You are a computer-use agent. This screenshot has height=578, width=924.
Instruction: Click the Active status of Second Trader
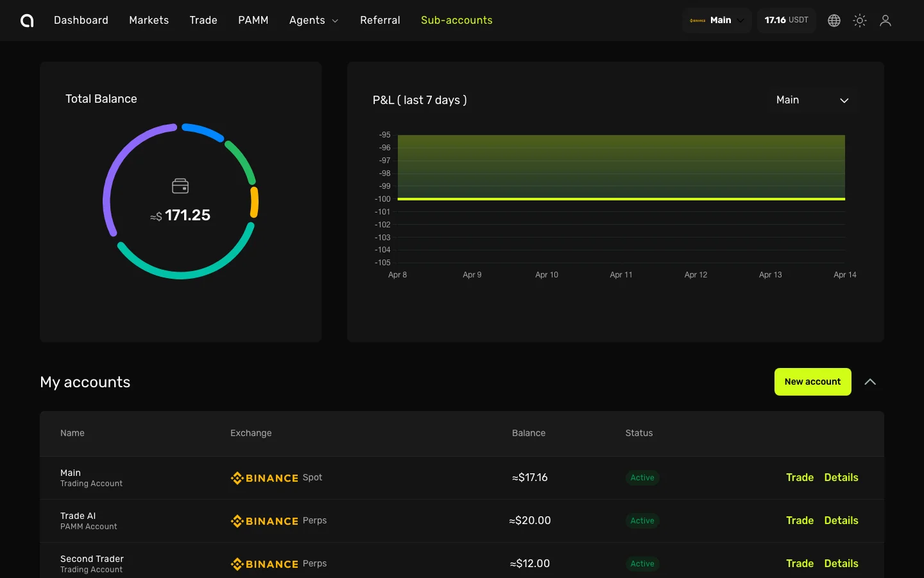(x=642, y=564)
